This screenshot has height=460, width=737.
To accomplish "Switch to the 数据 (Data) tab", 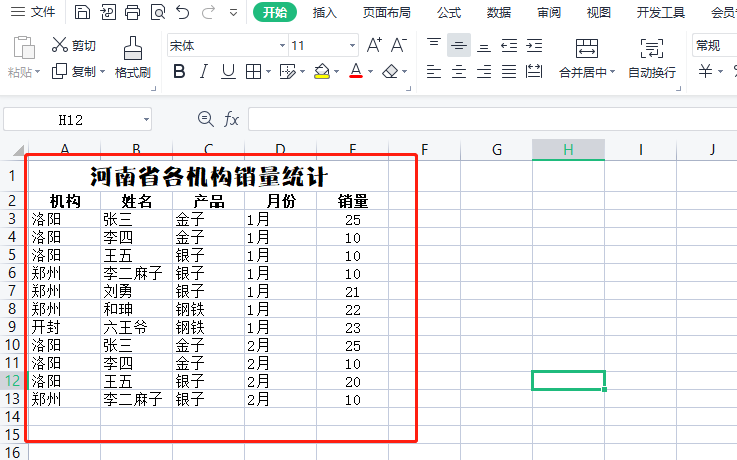I will coord(499,13).
